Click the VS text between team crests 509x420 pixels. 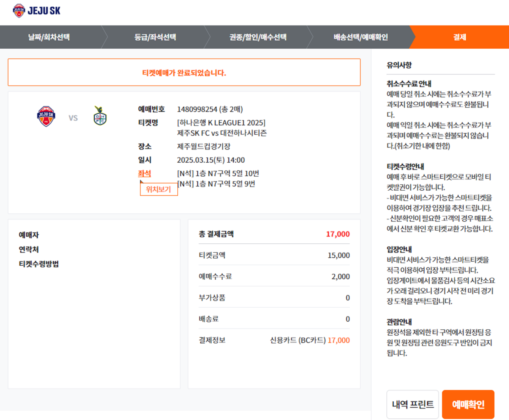73,118
